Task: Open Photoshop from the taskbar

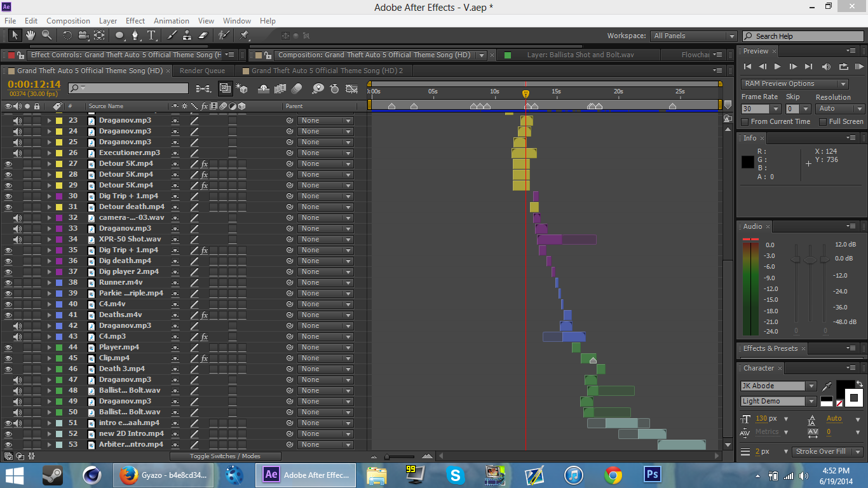Action: click(653, 474)
